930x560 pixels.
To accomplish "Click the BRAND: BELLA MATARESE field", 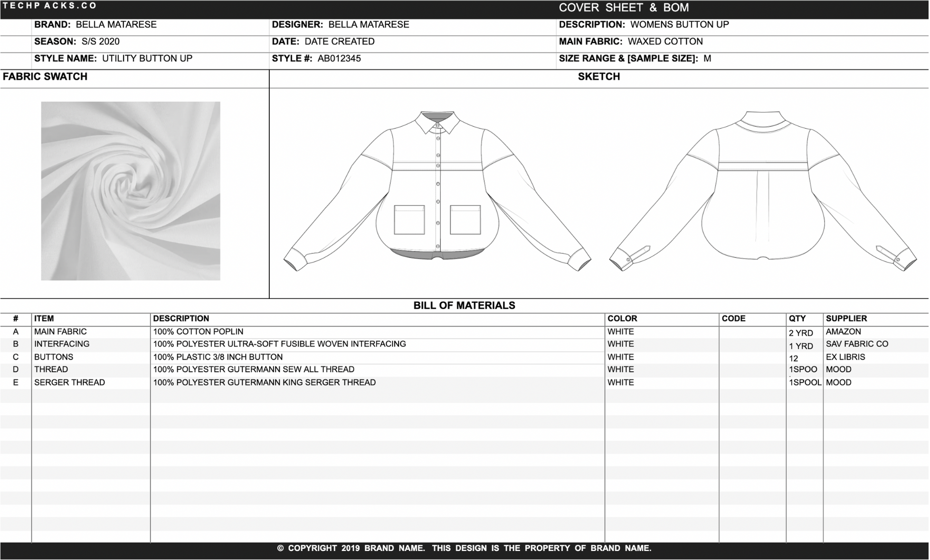I will pyautogui.click(x=95, y=25).
